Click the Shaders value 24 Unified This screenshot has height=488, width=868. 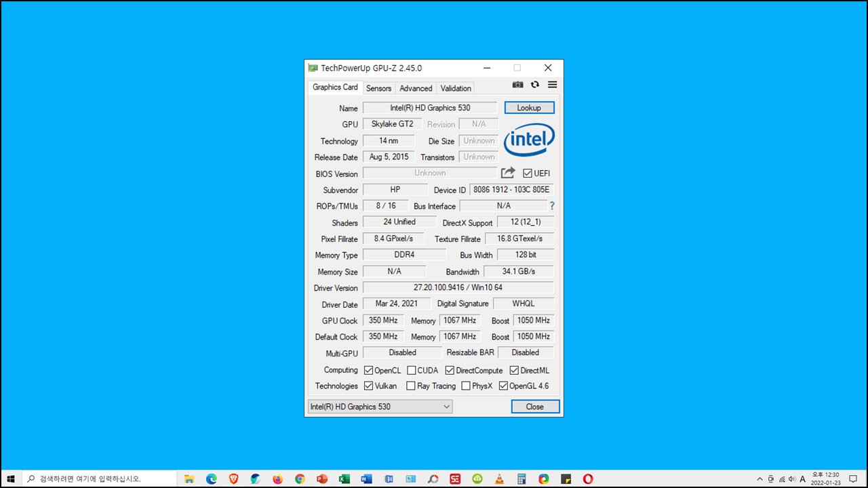[x=399, y=222]
